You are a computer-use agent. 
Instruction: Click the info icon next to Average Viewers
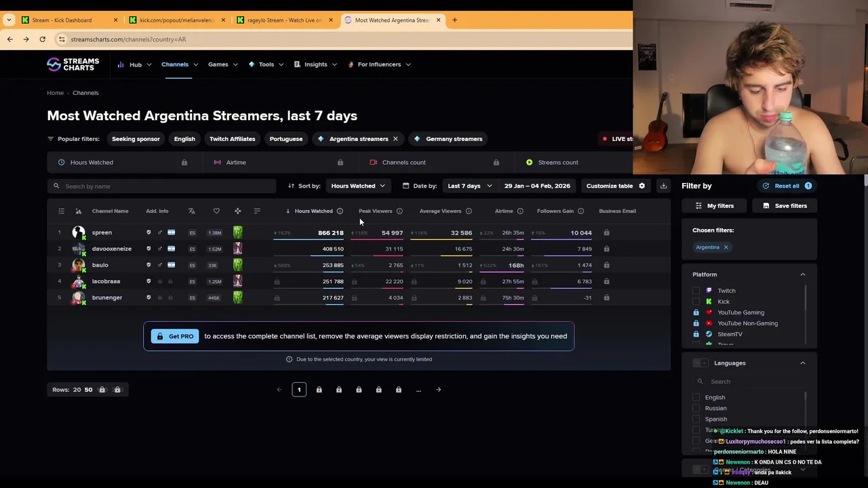(469, 211)
